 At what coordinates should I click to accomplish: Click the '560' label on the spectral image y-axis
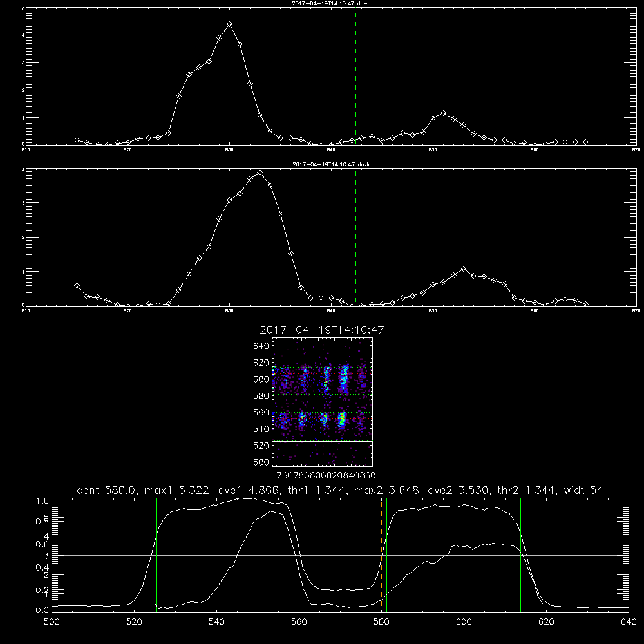[261, 412]
